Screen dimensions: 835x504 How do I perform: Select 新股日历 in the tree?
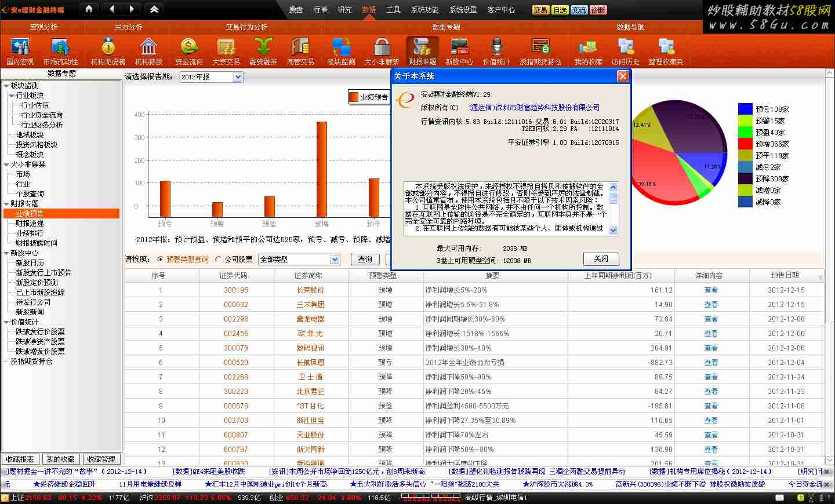[x=30, y=263]
